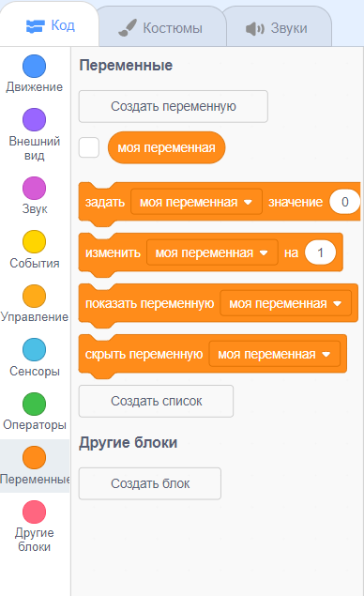Select the Другие блоки pink category circle

[34, 512]
